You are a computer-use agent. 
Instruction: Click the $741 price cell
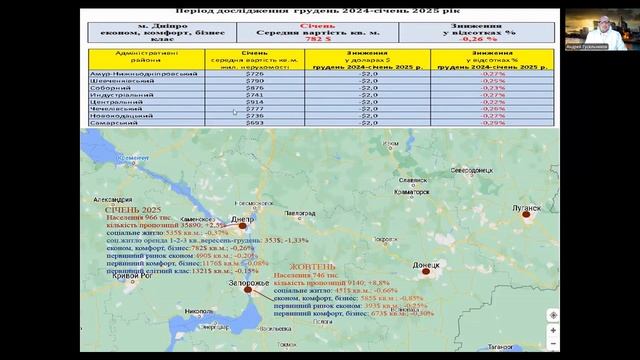point(255,95)
